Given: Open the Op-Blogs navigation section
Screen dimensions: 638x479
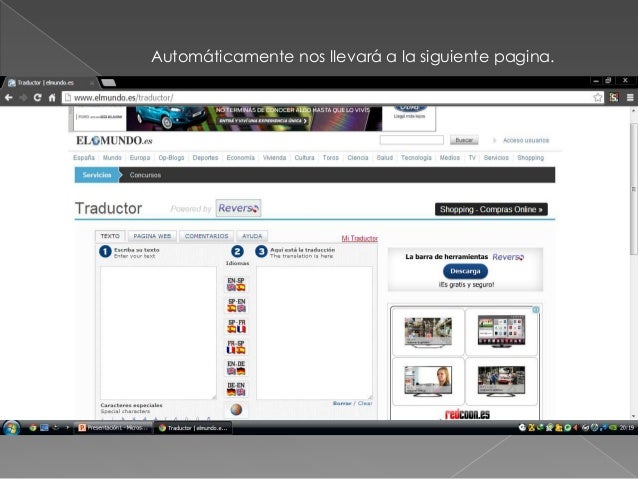Looking at the screenshot, I should tap(171, 157).
